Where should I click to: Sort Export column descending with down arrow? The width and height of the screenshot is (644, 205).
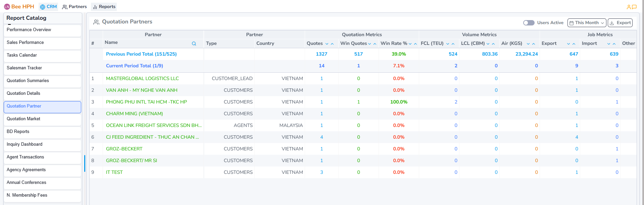[568, 44]
